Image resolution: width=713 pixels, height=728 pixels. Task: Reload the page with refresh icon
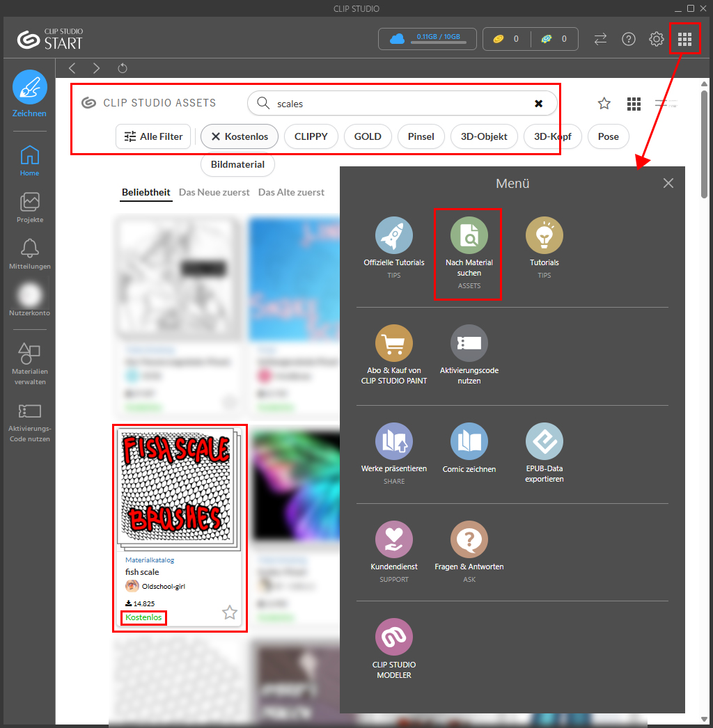[x=123, y=68]
